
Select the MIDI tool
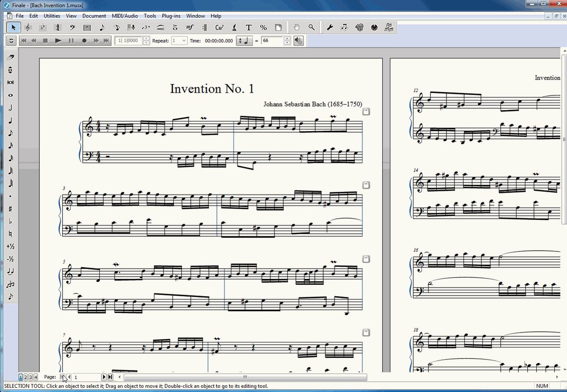pyautogui.click(x=374, y=27)
